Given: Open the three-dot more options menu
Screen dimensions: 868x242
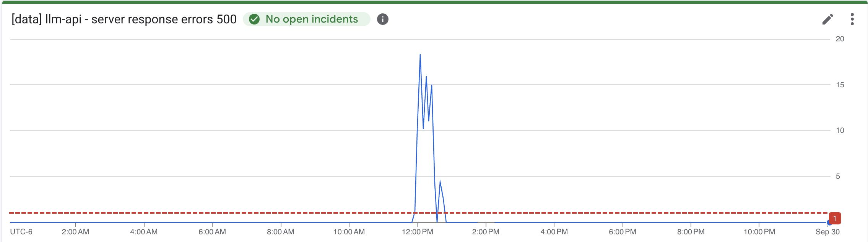Looking at the screenshot, I should 852,19.
